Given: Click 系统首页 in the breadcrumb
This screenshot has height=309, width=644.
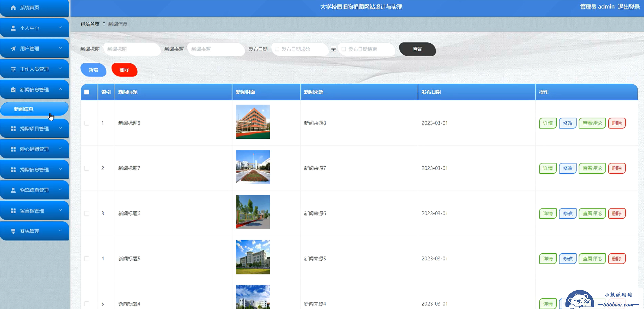Looking at the screenshot, I should coord(90,24).
